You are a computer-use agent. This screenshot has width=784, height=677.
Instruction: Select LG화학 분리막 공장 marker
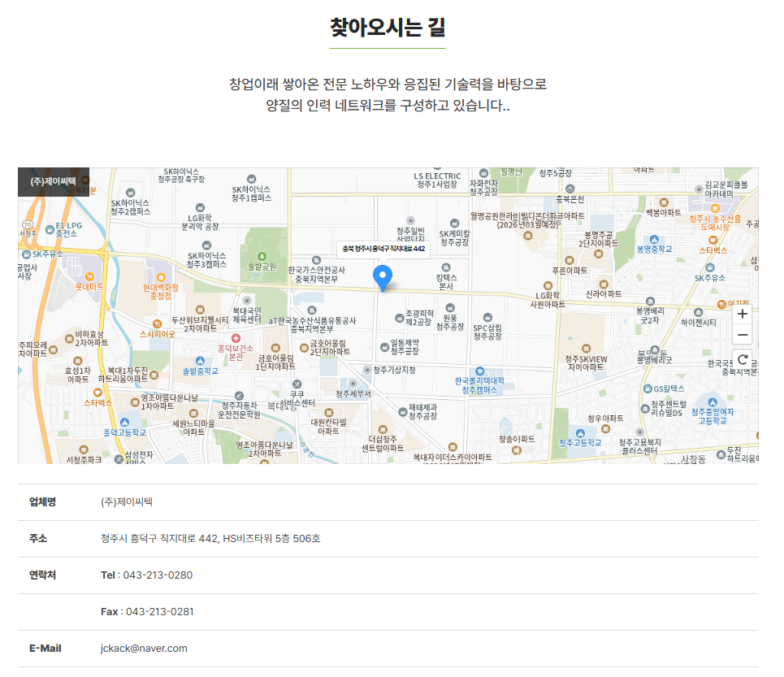200,207
